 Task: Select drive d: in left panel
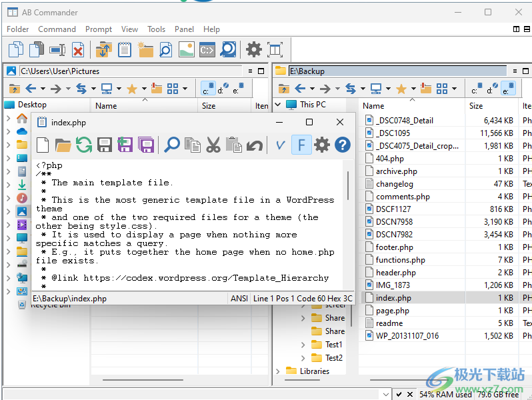[223, 89]
